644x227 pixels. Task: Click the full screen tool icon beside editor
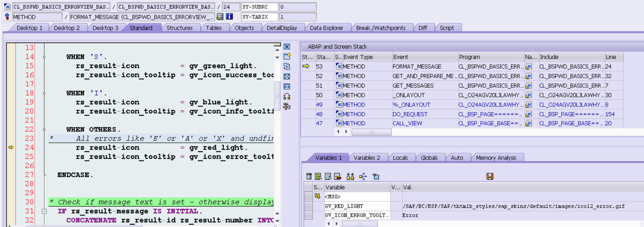click(287, 76)
